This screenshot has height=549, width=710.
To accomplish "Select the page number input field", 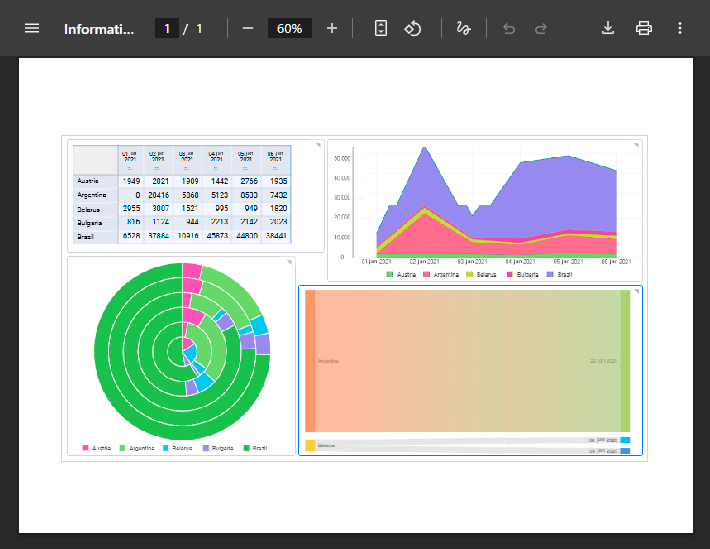I will point(167,28).
